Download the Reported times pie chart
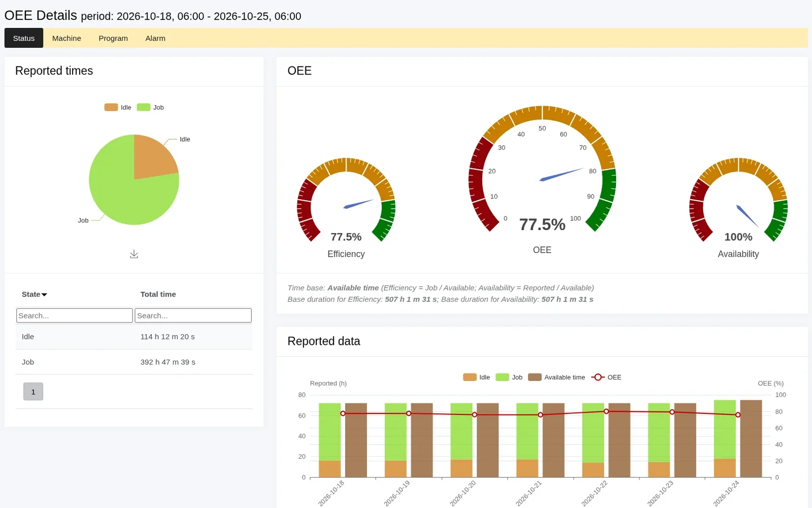Screen dimensions: 812x508 tap(134, 254)
